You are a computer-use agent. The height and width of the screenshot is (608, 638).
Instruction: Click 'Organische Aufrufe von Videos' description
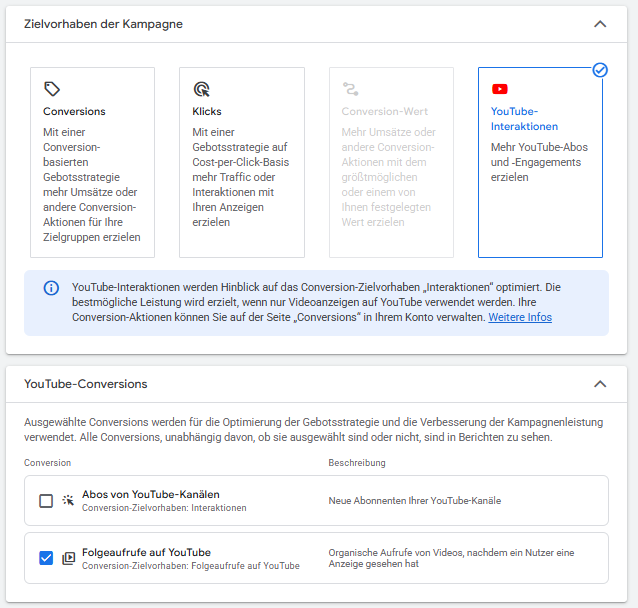tap(451, 558)
